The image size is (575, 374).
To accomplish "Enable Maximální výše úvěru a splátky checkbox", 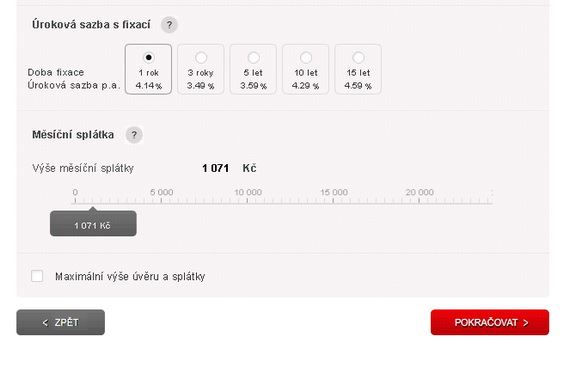I will tap(37, 276).
